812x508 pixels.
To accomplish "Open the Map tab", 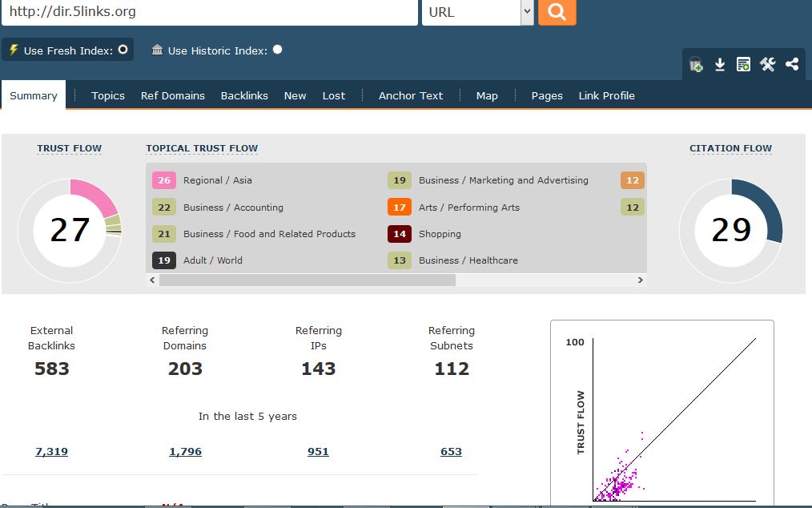I will click(487, 95).
